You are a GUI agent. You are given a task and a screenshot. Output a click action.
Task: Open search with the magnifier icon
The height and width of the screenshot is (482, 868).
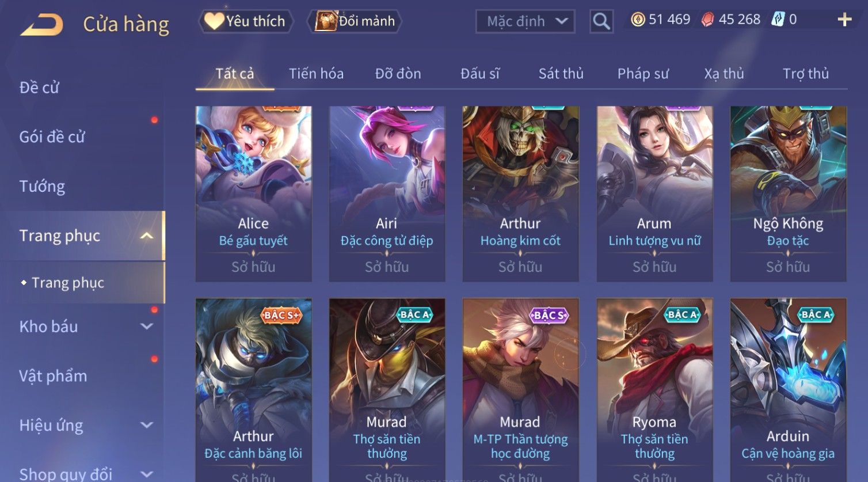[601, 22]
